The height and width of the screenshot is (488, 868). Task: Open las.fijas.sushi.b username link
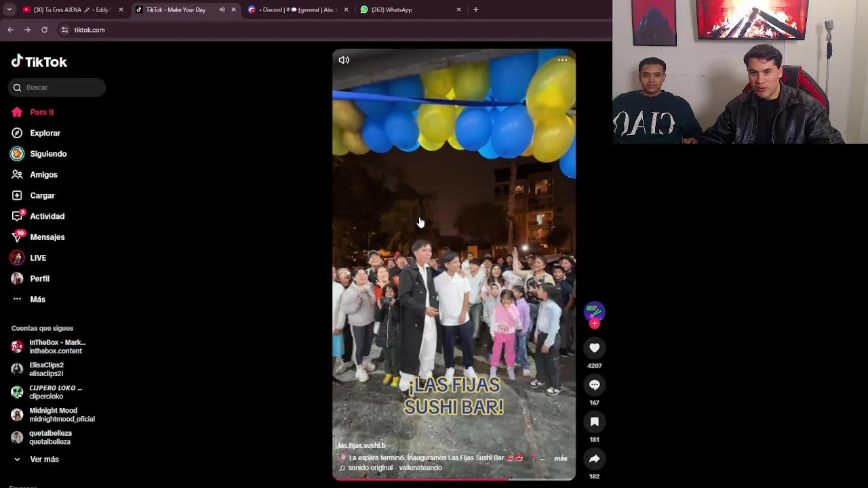pos(362,446)
